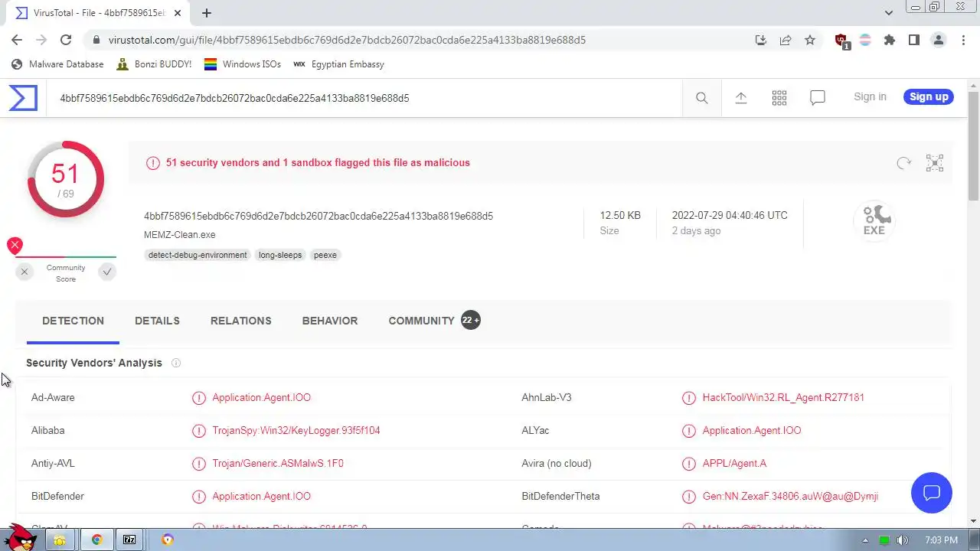Open the Windows ISOs bookmark
The width and height of the screenshot is (980, 551).
click(243, 64)
